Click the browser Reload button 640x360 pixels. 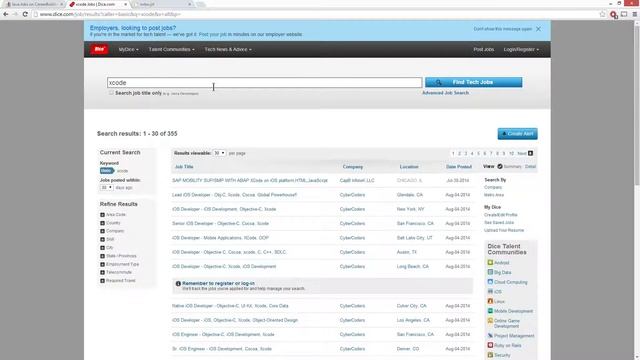click(x=25, y=14)
